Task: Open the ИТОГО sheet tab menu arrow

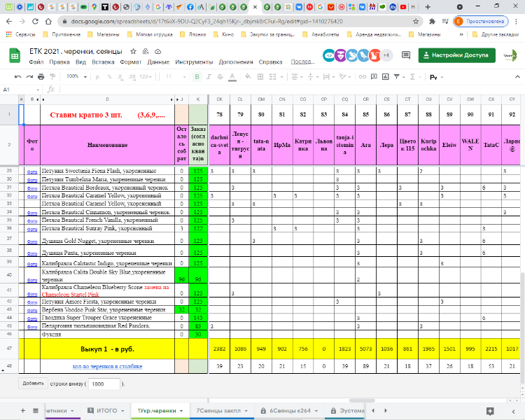Action: [x=123, y=410]
